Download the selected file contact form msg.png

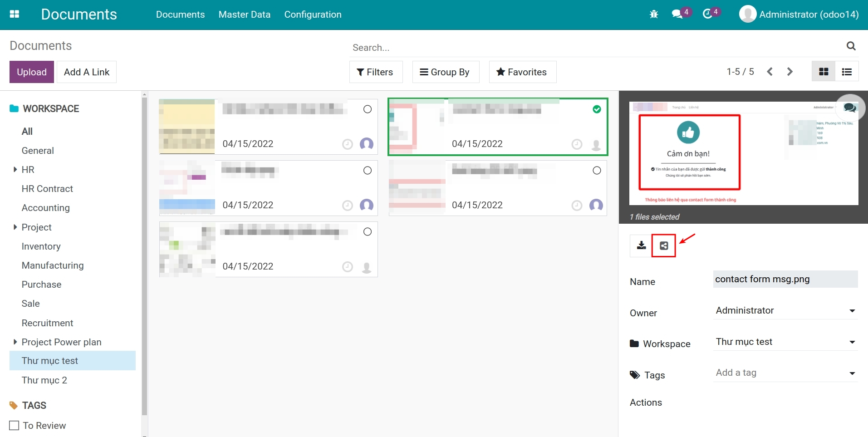[x=641, y=245]
